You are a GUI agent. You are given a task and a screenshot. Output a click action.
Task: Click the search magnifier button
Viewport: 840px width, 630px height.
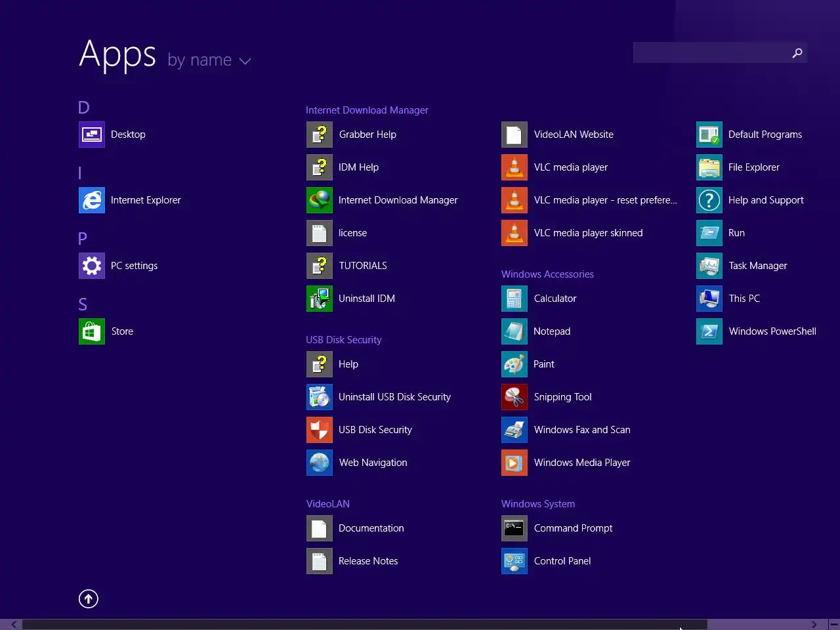click(797, 52)
